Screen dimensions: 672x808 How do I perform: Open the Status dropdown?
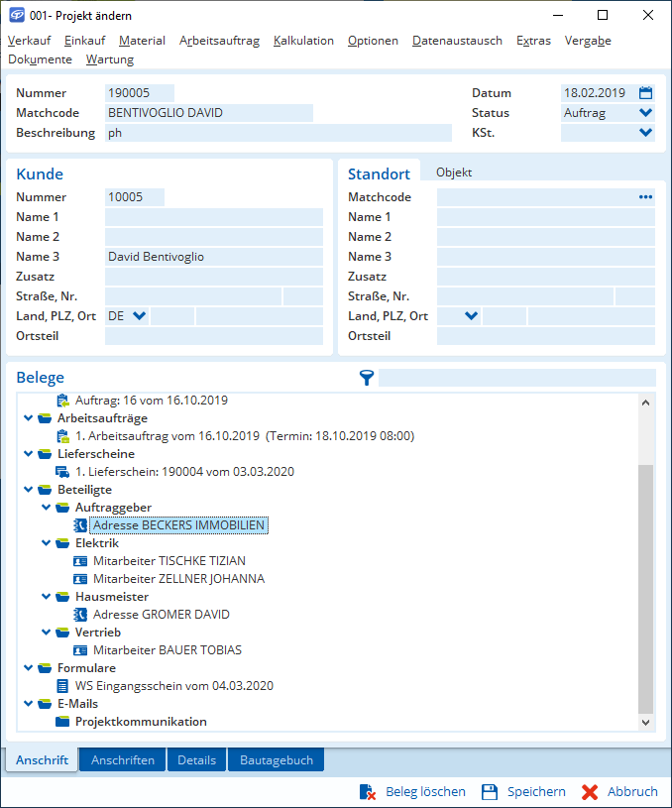[645, 113]
